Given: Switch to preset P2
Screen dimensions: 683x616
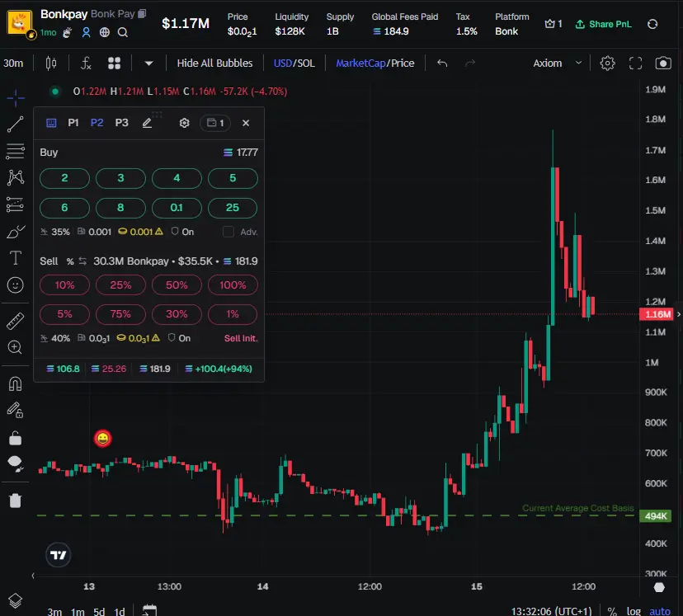Looking at the screenshot, I should [97, 123].
